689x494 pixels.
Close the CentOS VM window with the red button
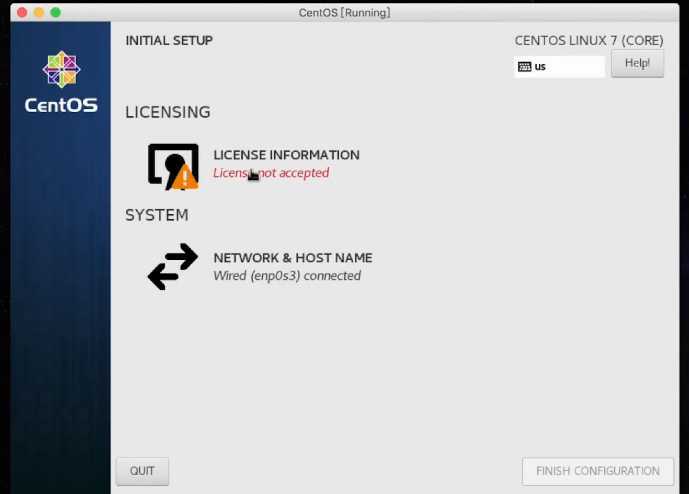(x=22, y=12)
